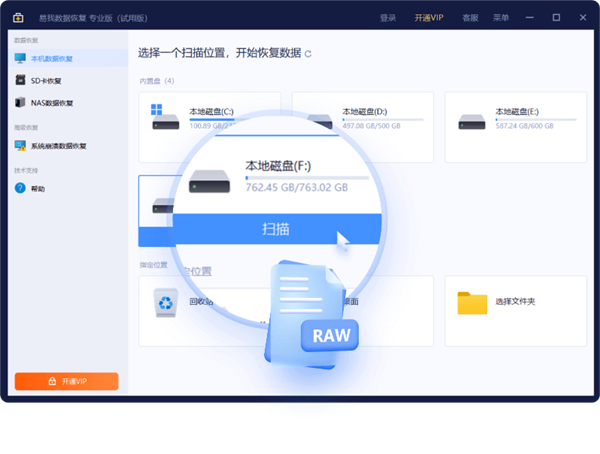600x454 pixels.
Task: Click the blue question mark help icon
Action: [20, 188]
